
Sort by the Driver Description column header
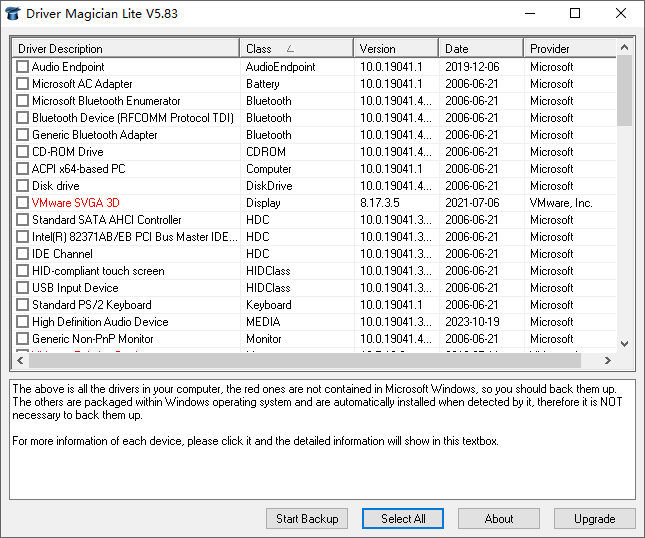click(x=126, y=49)
